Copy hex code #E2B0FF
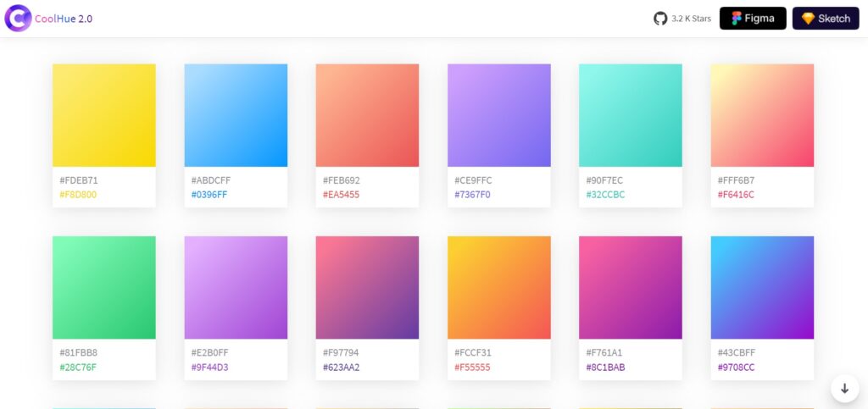 pyautogui.click(x=210, y=352)
